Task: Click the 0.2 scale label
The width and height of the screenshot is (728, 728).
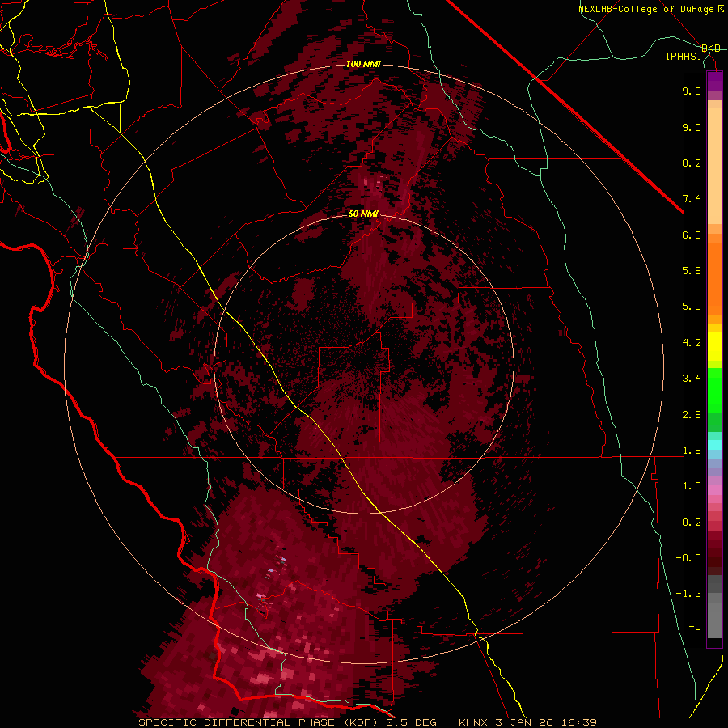Action: click(x=692, y=523)
